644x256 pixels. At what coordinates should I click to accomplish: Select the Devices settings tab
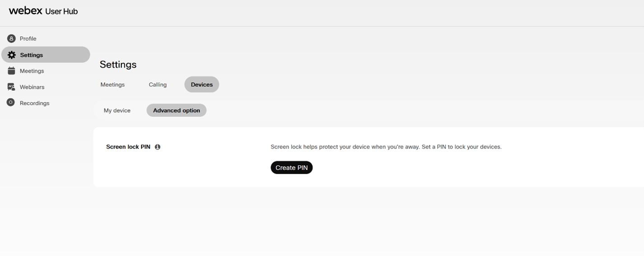pos(202,84)
